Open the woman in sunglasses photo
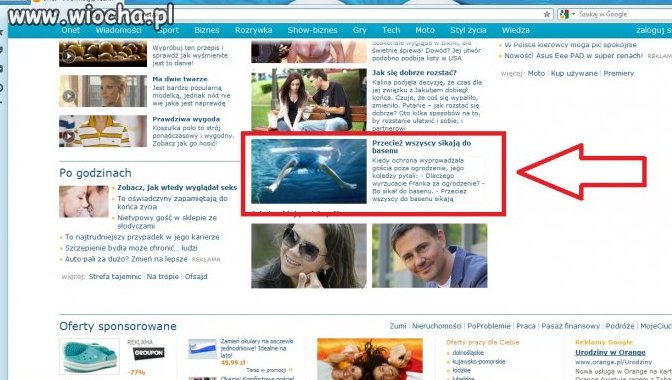The width and height of the screenshot is (672, 380). tap(309, 255)
